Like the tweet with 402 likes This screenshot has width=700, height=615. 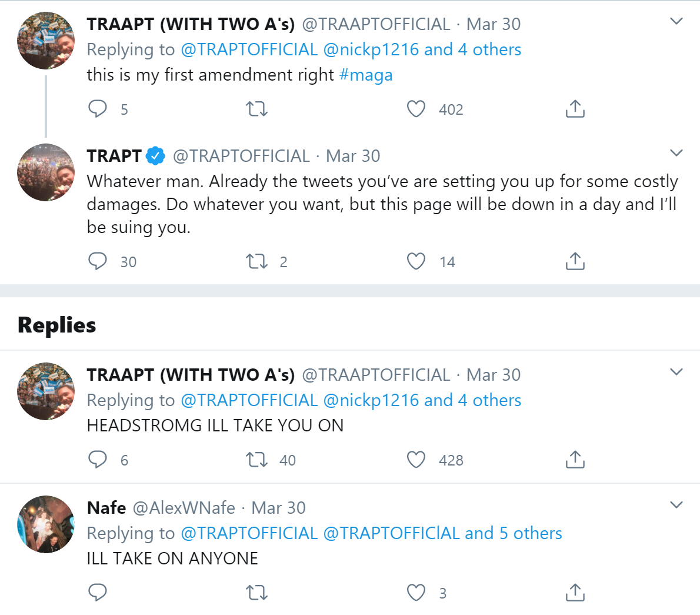(x=416, y=109)
